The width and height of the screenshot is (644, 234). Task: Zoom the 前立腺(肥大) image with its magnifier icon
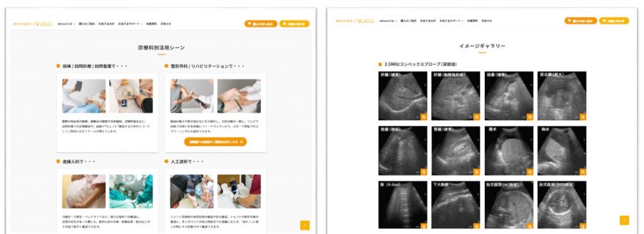pos(583,117)
